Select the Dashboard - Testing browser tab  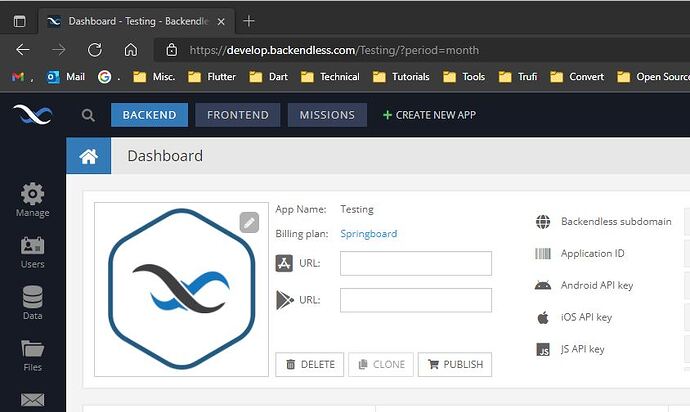(138, 21)
